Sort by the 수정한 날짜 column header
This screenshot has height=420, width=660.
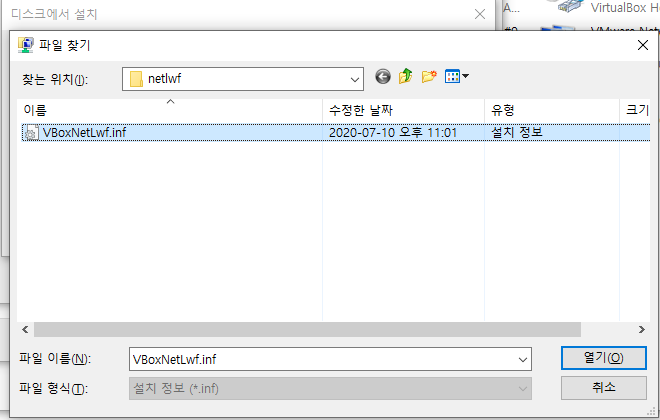pos(403,111)
